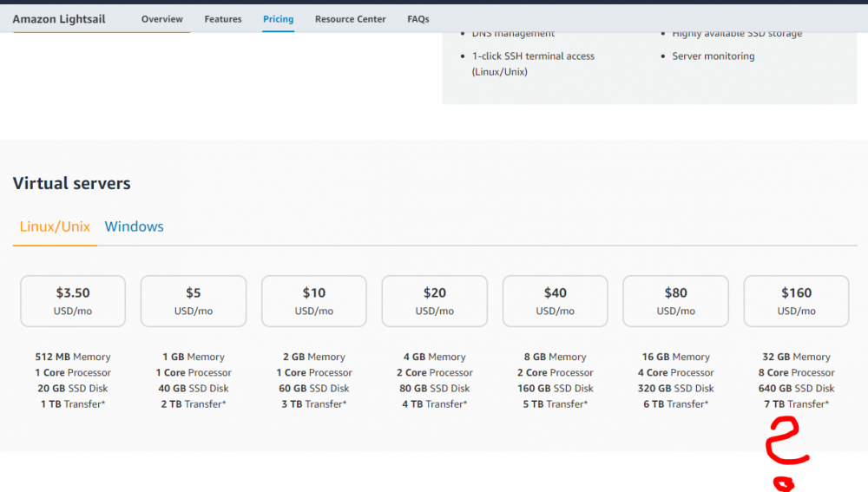Choose the $80 USD/mo plan card

675,301
